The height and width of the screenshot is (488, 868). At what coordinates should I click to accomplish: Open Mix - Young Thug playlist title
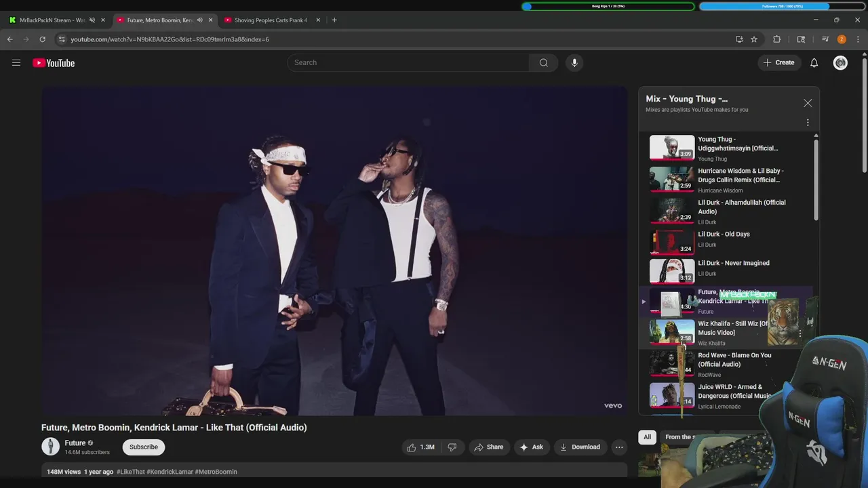[686, 99]
